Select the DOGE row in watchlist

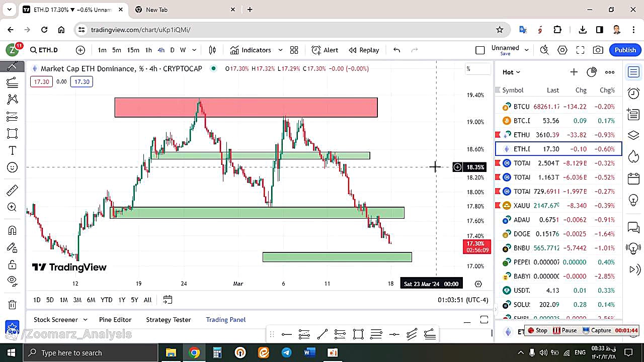[558, 234]
